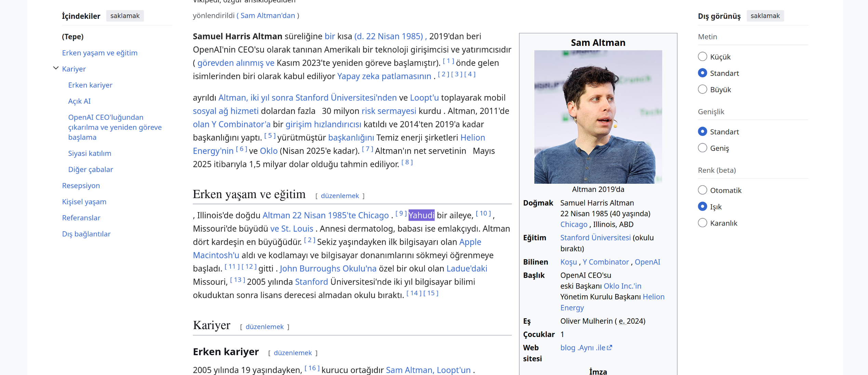The height and width of the screenshot is (375, 868).
Task: Open citation footnote number 8
Action: (x=407, y=162)
